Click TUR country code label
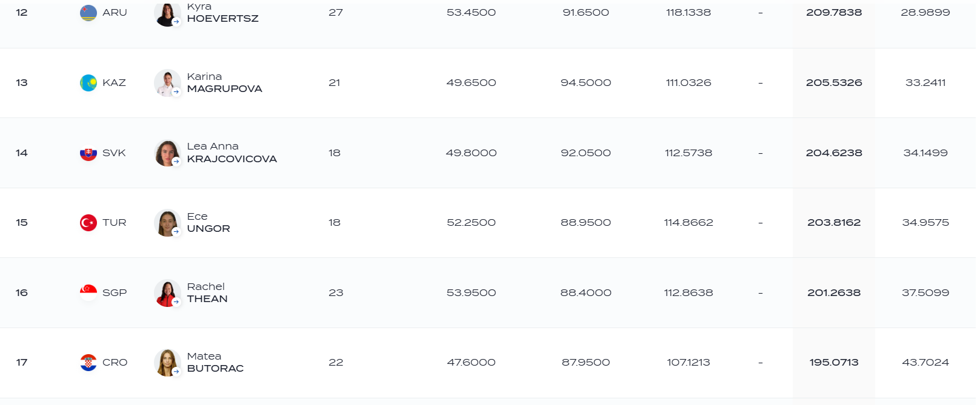 coord(115,223)
